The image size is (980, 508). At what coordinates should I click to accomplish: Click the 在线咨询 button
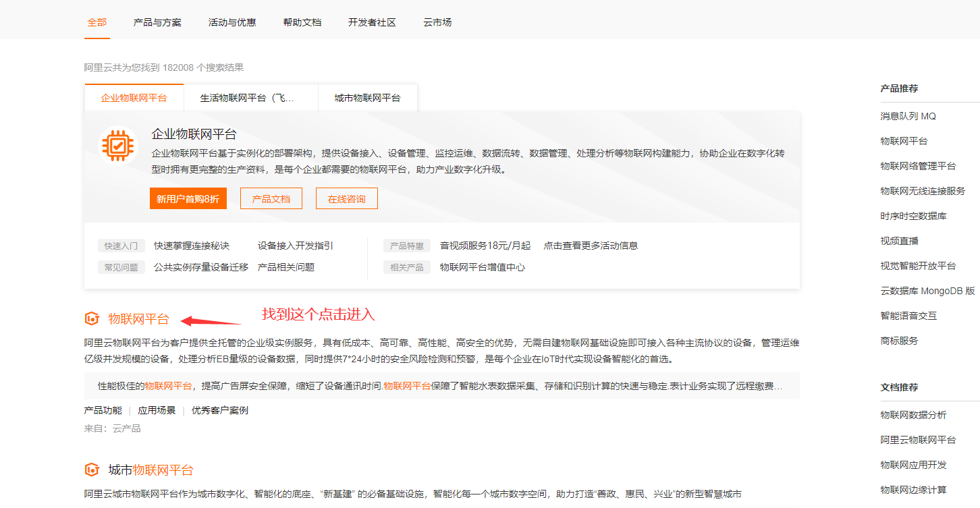tap(347, 199)
